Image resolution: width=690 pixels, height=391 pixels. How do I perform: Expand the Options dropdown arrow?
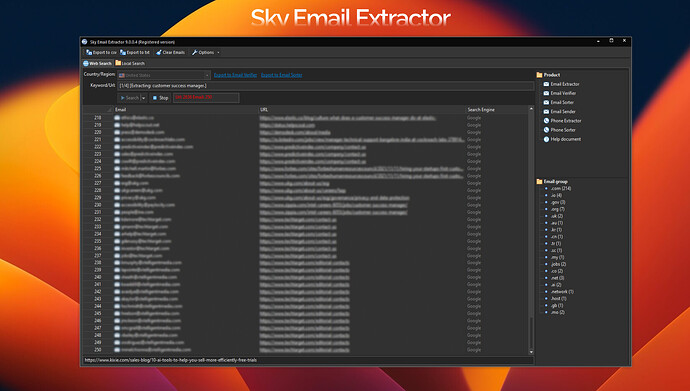coord(218,53)
